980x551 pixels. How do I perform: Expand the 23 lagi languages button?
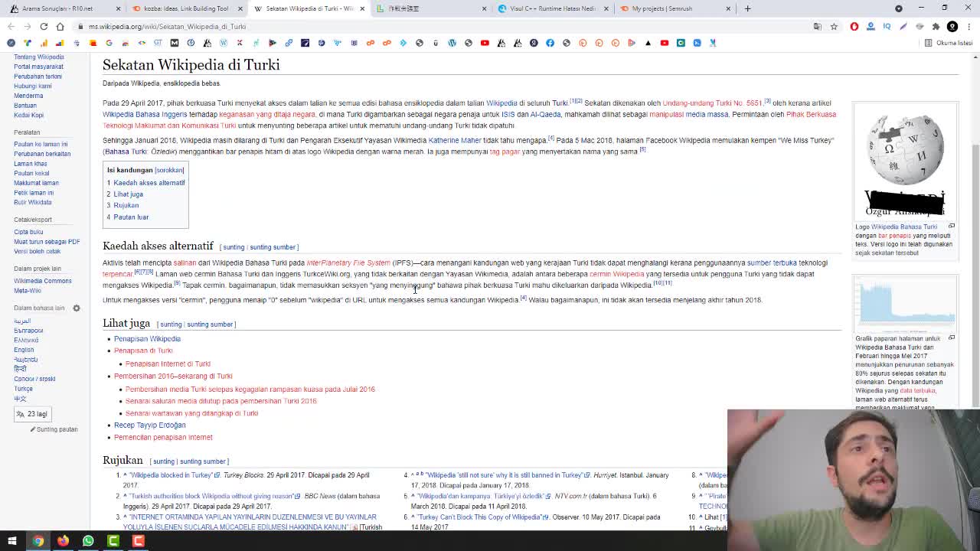[x=32, y=414]
